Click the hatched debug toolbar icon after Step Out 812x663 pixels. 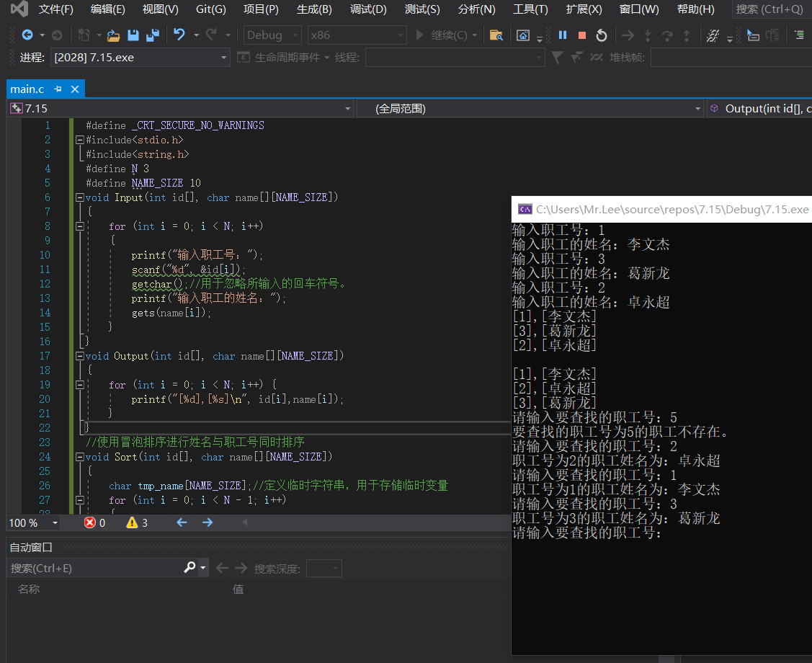(713, 35)
